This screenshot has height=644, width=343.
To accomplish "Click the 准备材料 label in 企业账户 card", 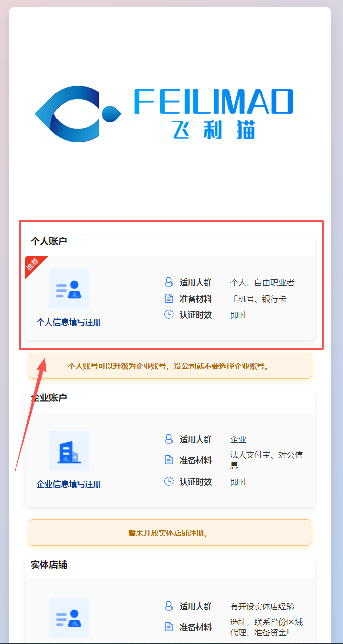I will (196, 460).
